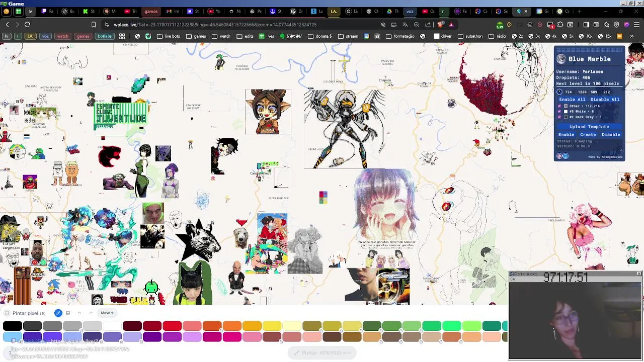The image size is (644, 362).
Task: Toggle the #5 White color checkbox
Action: coord(559,112)
